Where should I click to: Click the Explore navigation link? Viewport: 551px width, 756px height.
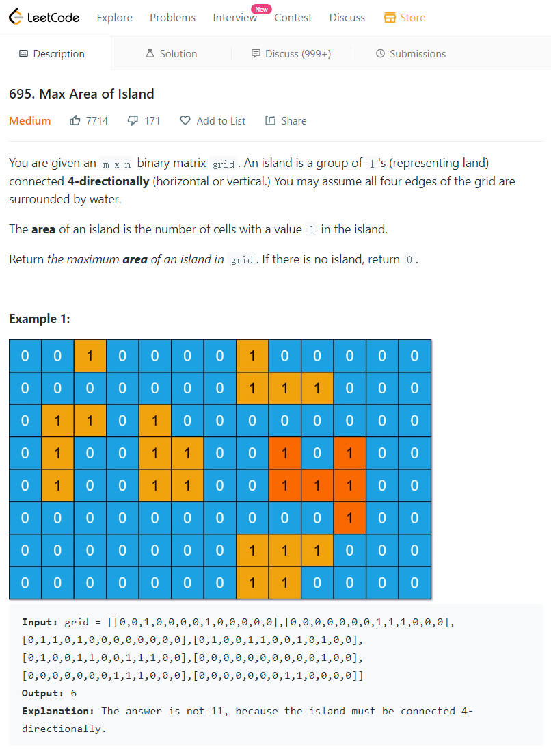114,17
